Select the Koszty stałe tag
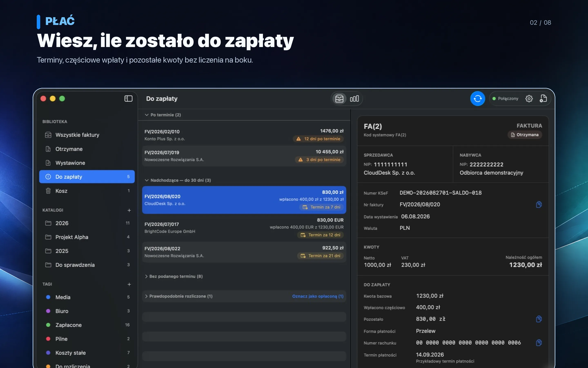The height and width of the screenshot is (368, 588). [x=87, y=353]
